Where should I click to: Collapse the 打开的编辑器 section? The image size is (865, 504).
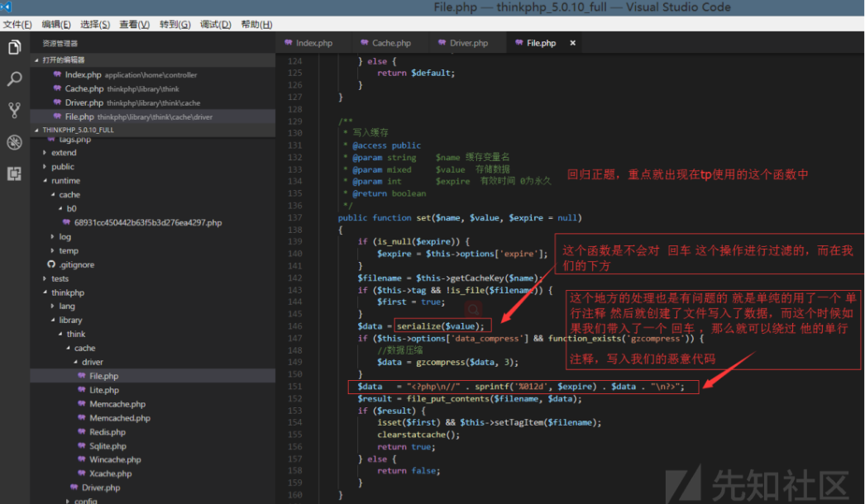click(x=153, y=59)
